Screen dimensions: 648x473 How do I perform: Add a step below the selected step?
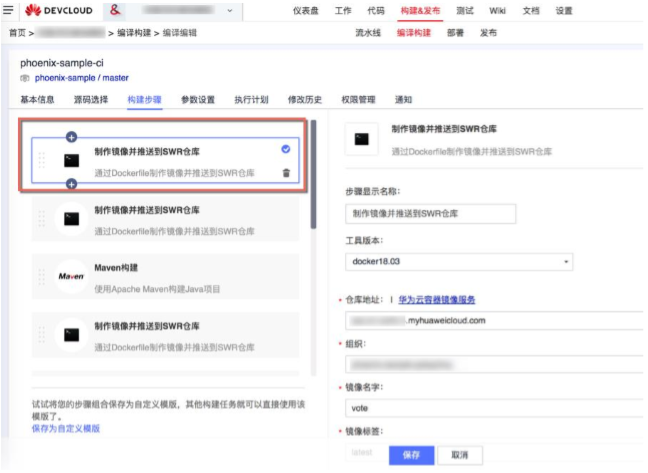(71, 184)
